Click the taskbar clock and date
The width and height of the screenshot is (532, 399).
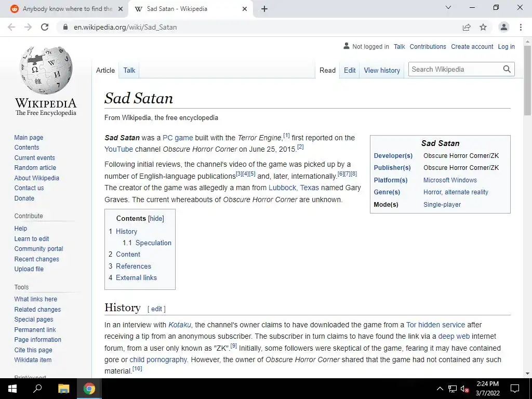click(x=487, y=389)
